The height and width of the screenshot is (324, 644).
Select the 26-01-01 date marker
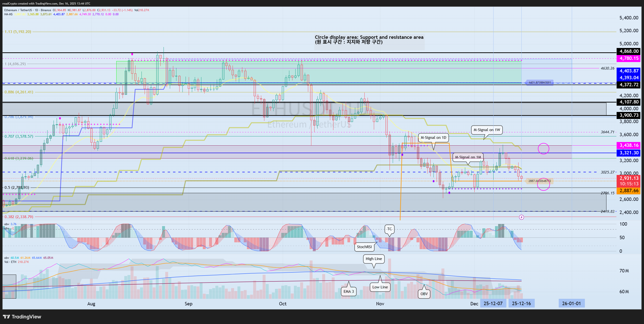(x=572, y=303)
